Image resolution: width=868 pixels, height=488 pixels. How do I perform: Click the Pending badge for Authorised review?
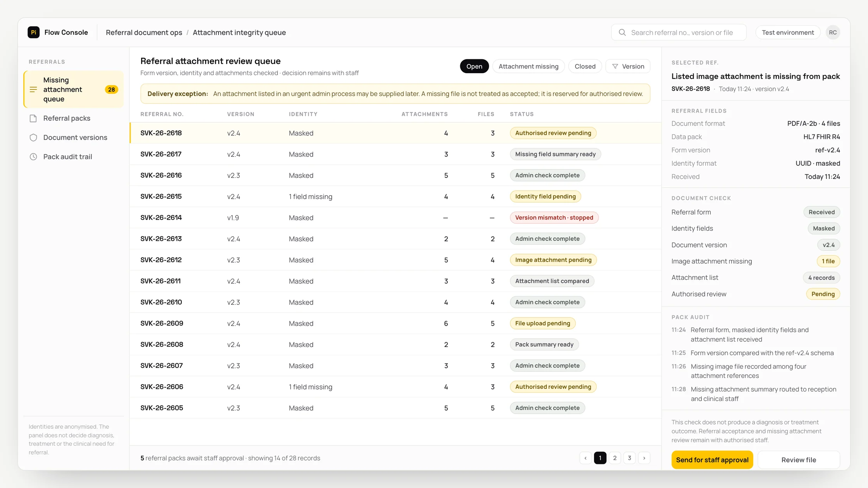(823, 294)
